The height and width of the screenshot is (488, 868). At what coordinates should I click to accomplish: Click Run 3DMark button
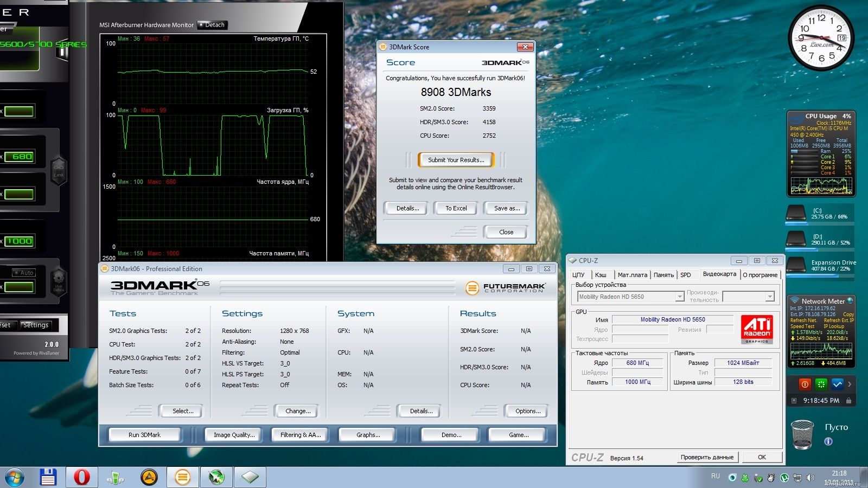coord(144,435)
